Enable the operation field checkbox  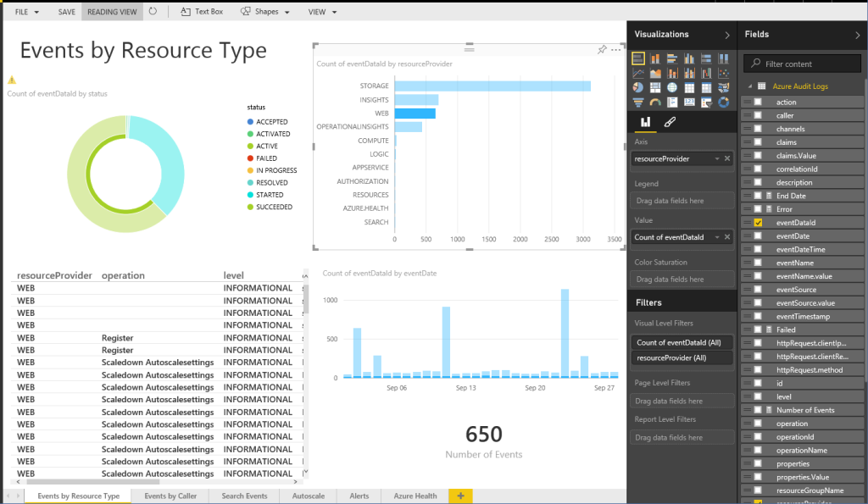pyautogui.click(x=758, y=424)
